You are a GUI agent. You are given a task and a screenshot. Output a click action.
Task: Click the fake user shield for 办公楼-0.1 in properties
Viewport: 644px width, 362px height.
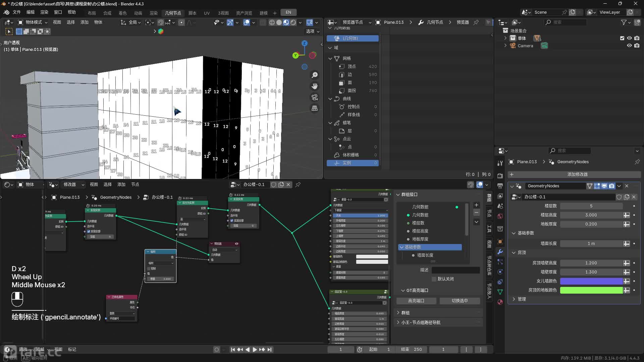[619, 197]
